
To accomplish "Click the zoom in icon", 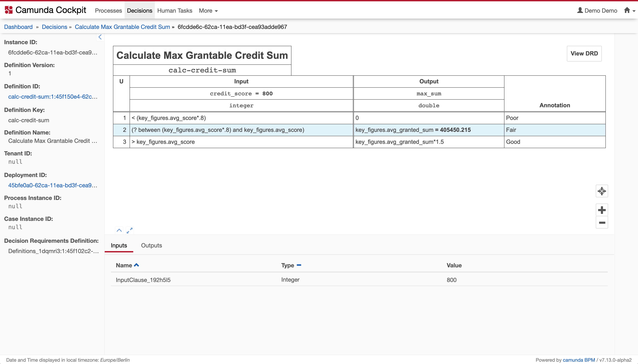I will 601,209.
